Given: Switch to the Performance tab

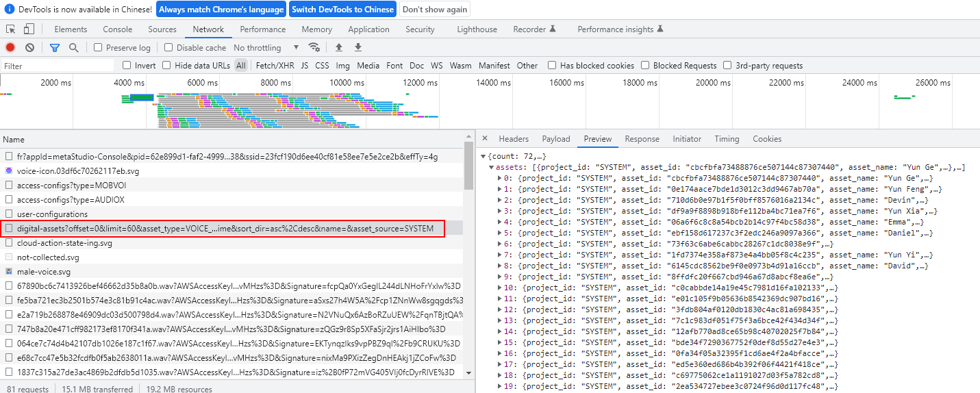Looking at the screenshot, I should pos(263,29).
